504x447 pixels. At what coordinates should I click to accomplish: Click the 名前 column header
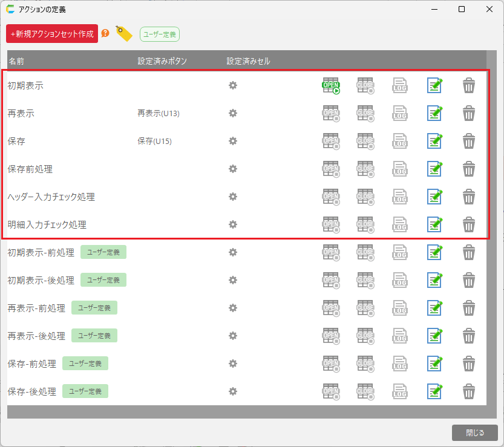coord(16,61)
